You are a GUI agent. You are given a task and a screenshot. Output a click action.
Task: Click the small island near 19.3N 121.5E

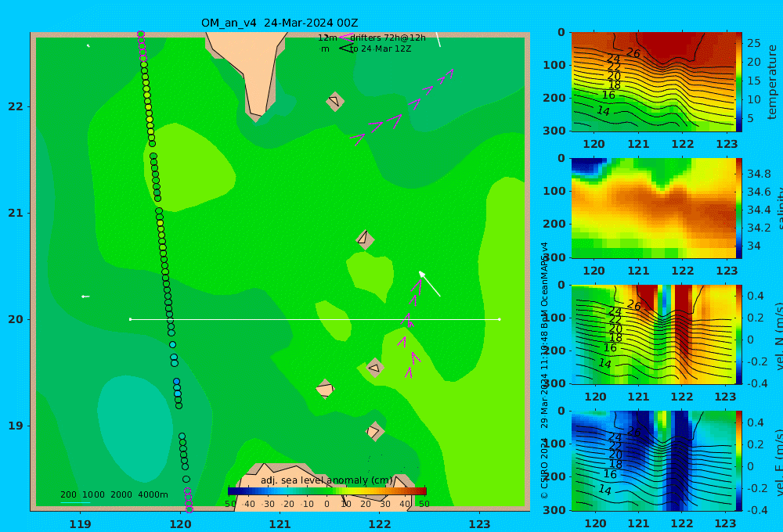[x=325, y=389]
